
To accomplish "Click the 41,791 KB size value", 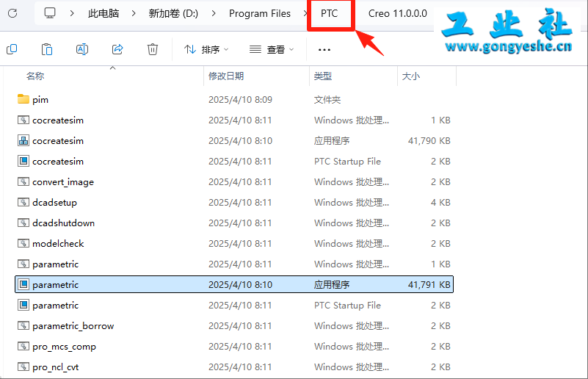I will 429,285.
